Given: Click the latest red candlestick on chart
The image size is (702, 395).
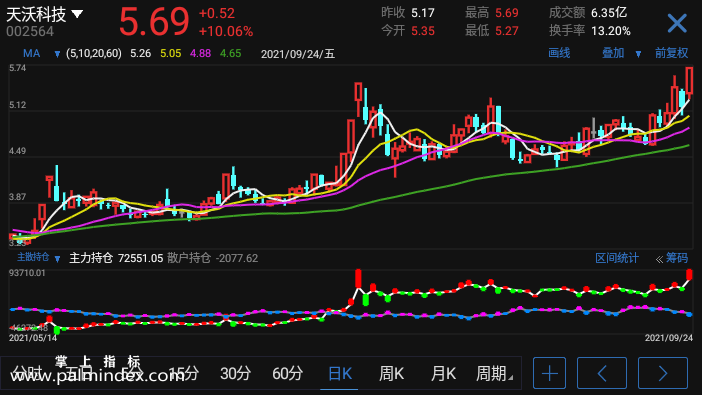Looking at the screenshot, I should pyautogui.click(x=689, y=82).
